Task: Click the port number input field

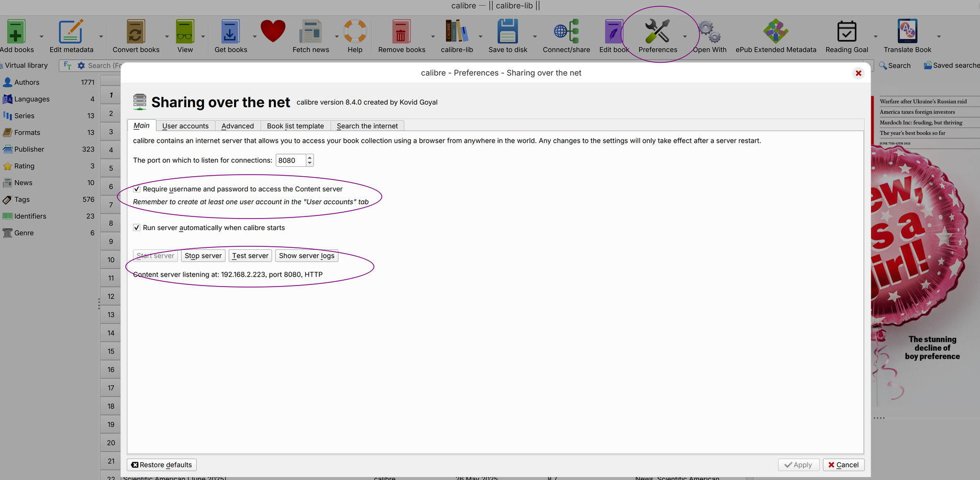Action: coord(290,161)
